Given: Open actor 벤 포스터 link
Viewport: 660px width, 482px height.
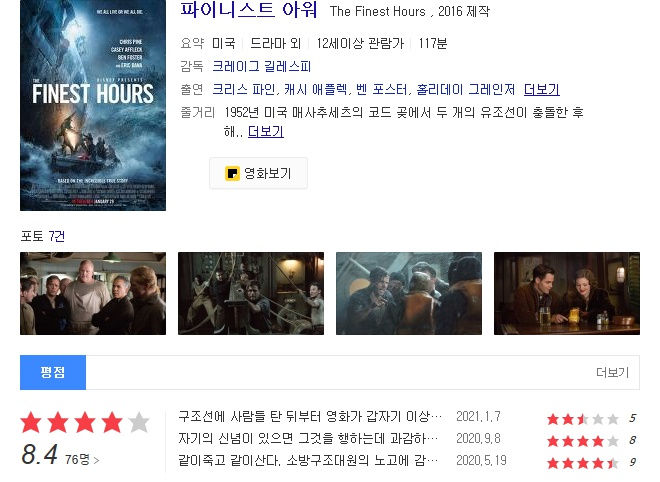Looking at the screenshot, I should coord(381,89).
